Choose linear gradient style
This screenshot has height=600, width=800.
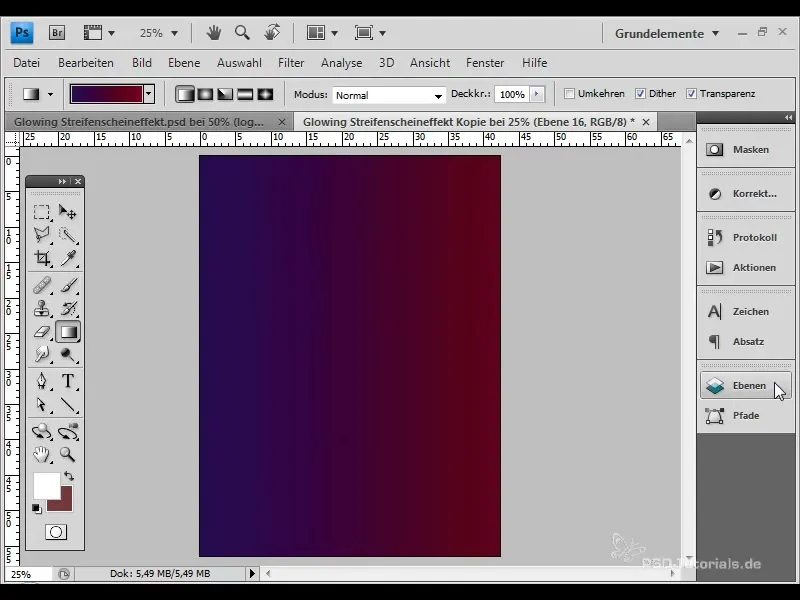[x=185, y=94]
